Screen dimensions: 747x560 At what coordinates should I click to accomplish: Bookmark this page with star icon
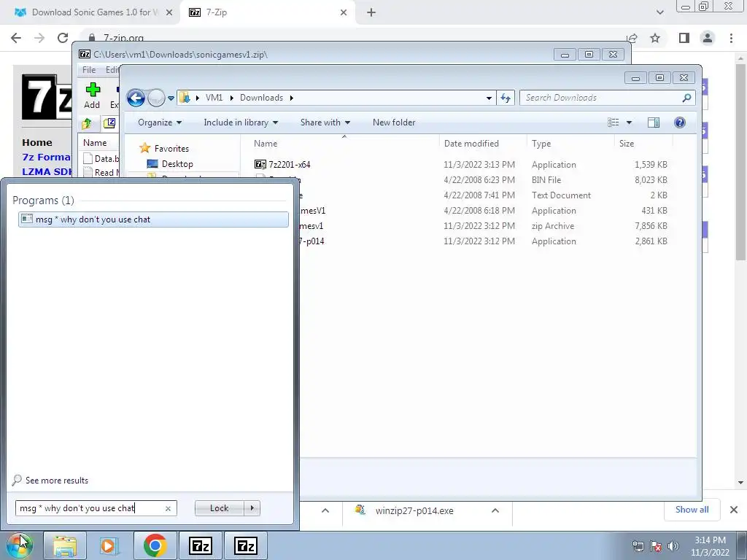coord(655,38)
